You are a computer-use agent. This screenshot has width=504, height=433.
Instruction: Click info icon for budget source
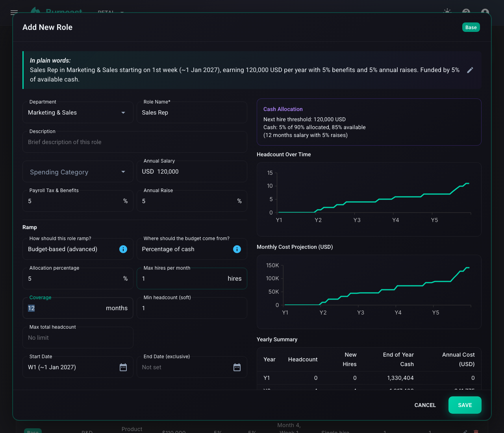237,249
